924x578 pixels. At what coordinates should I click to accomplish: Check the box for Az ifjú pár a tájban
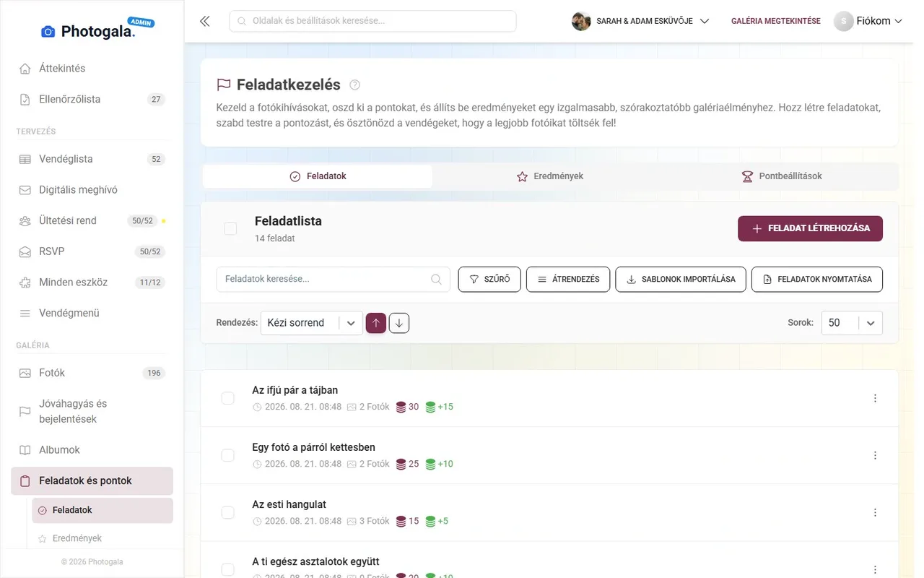tap(227, 398)
